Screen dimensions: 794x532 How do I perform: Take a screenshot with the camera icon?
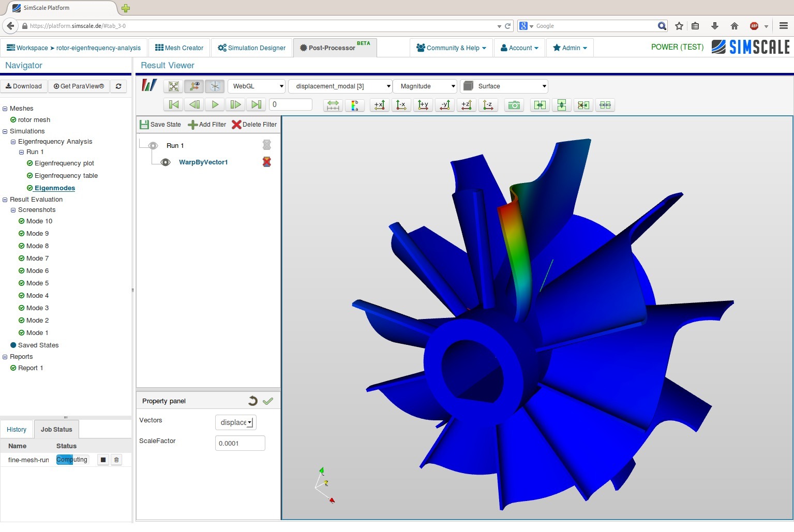[514, 105]
